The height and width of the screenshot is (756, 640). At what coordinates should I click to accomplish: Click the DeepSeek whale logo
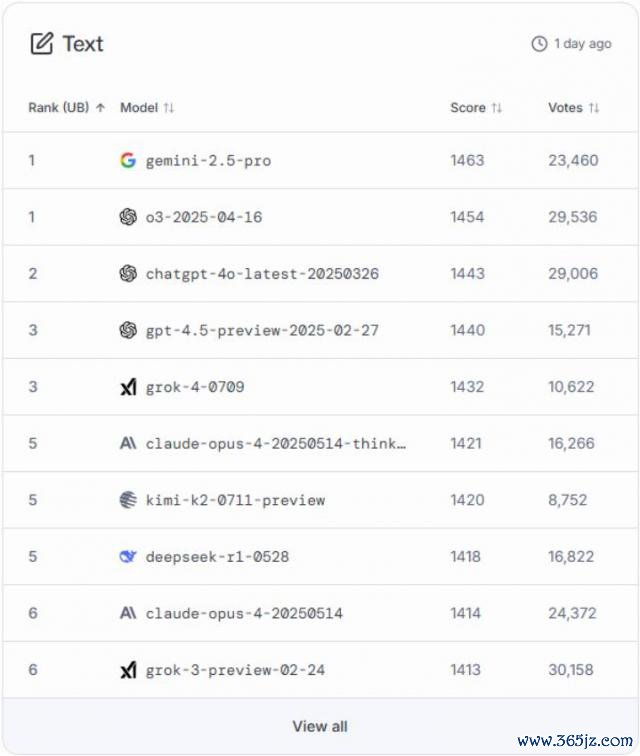coord(128,556)
